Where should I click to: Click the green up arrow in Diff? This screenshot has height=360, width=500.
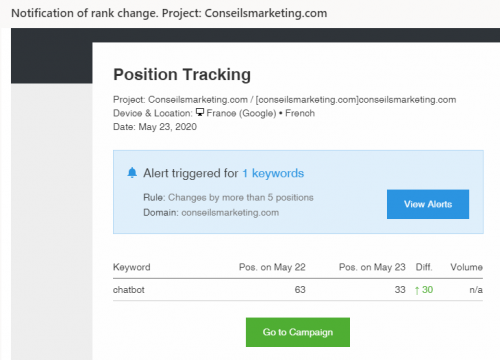(x=417, y=290)
